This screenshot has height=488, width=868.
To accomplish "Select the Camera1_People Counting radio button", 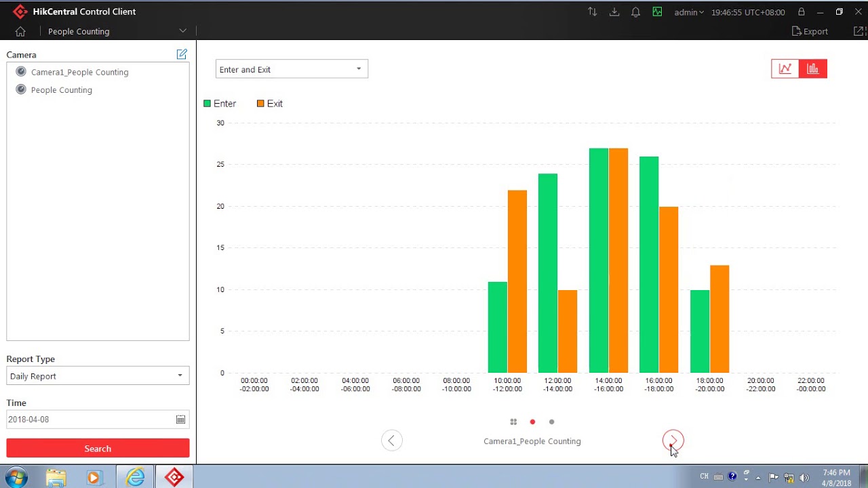I will click(x=21, y=72).
